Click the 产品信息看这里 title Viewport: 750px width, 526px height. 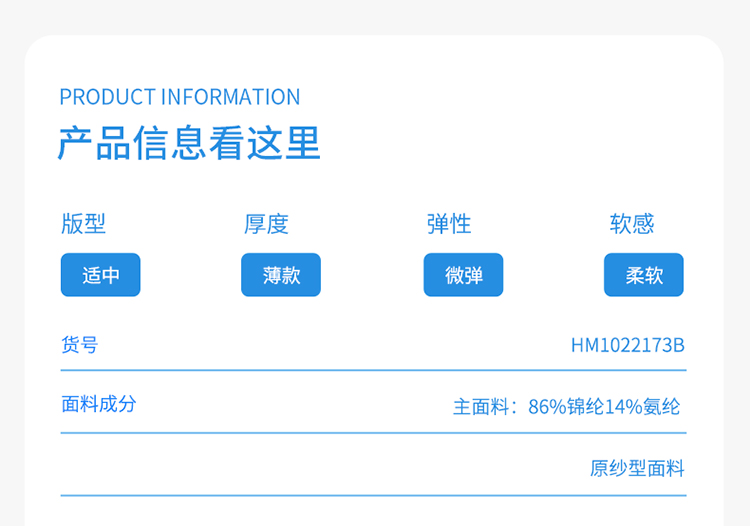[x=189, y=142]
